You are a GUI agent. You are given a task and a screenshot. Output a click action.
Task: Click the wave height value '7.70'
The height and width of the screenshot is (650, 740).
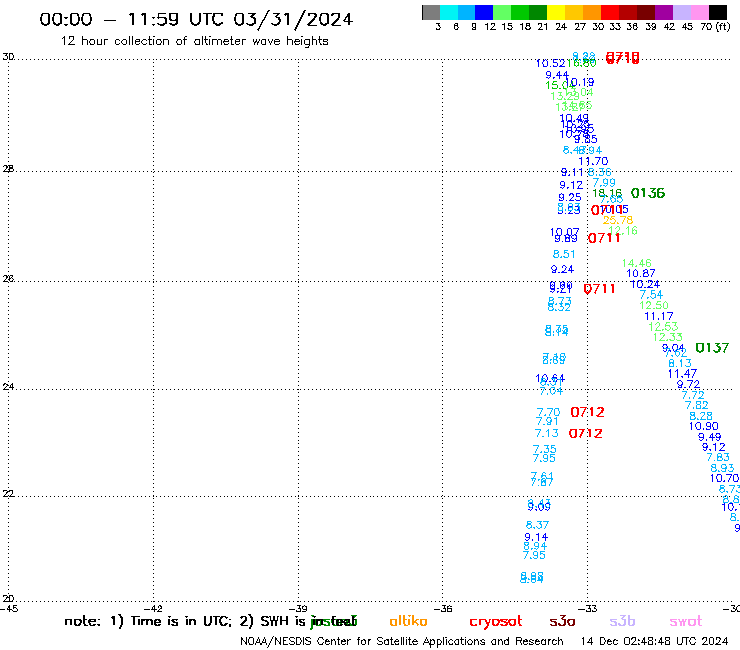point(548,413)
